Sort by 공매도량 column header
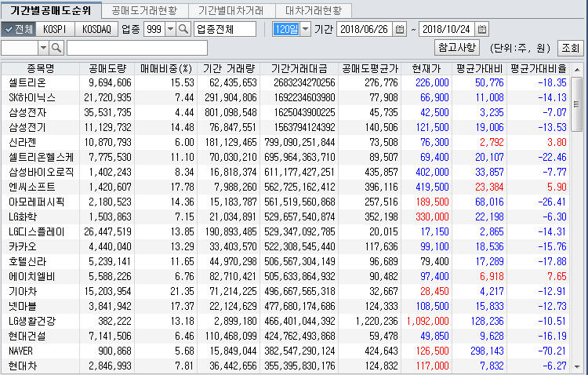The height and width of the screenshot is (375, 588). click(x=109, y=68)
